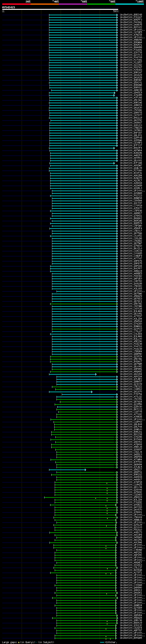Viewport: 146px width, 644px height.
Task: Click the UniRef100_Q41970 entry
Action: [x=131, y=392]
